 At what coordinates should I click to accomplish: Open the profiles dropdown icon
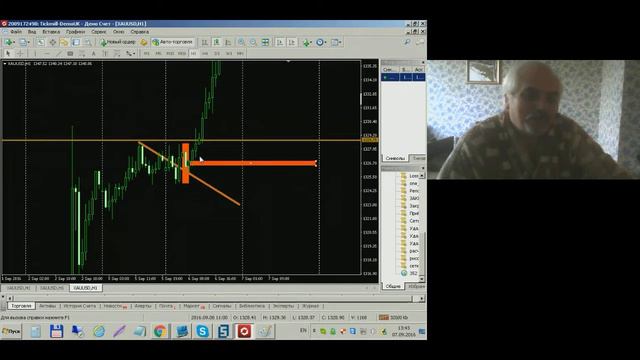(x=24, y=42)
